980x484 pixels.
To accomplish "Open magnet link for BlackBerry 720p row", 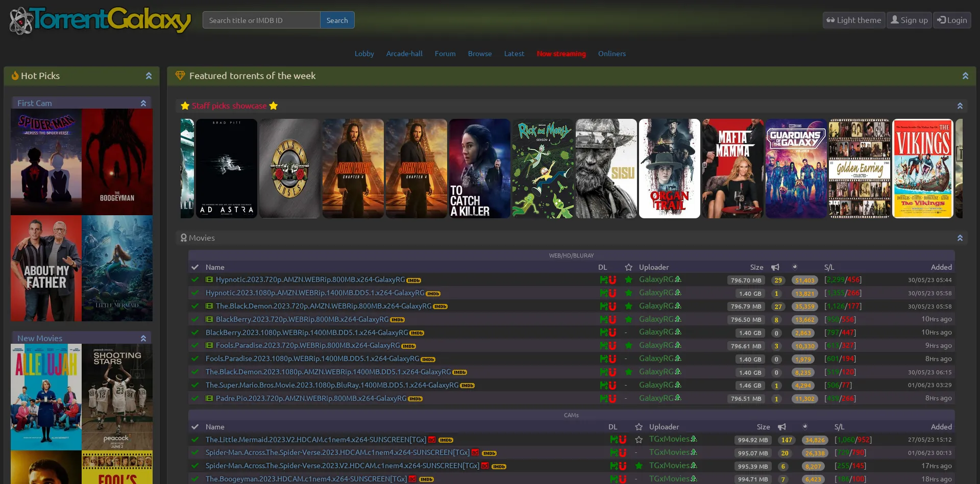I will click(612, 319).
